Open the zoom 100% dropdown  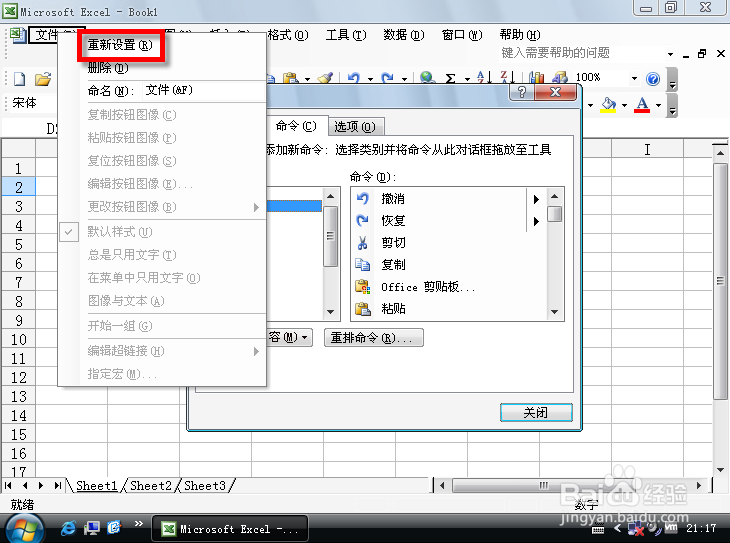click(634, 78)
